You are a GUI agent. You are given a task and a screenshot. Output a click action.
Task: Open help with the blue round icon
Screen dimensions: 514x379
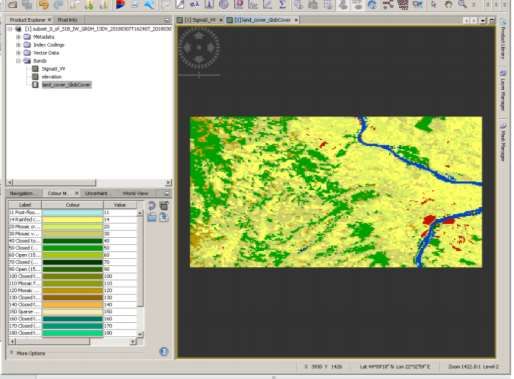point(164,351)
